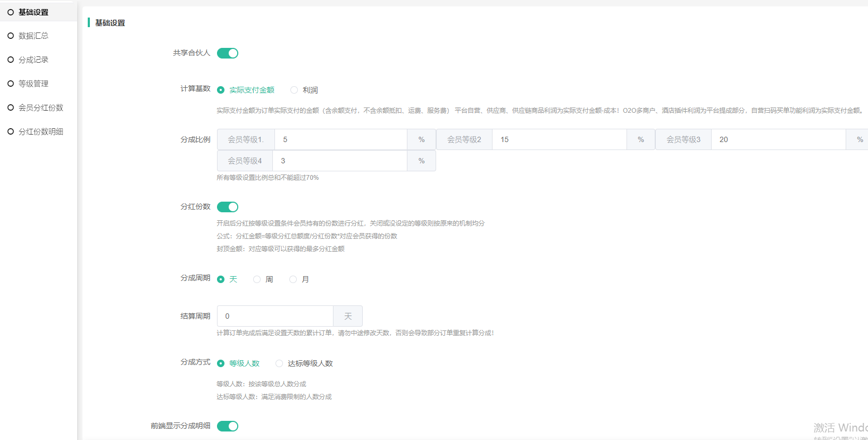Click the 会员等级1 percentage input

tap(340, 139)
